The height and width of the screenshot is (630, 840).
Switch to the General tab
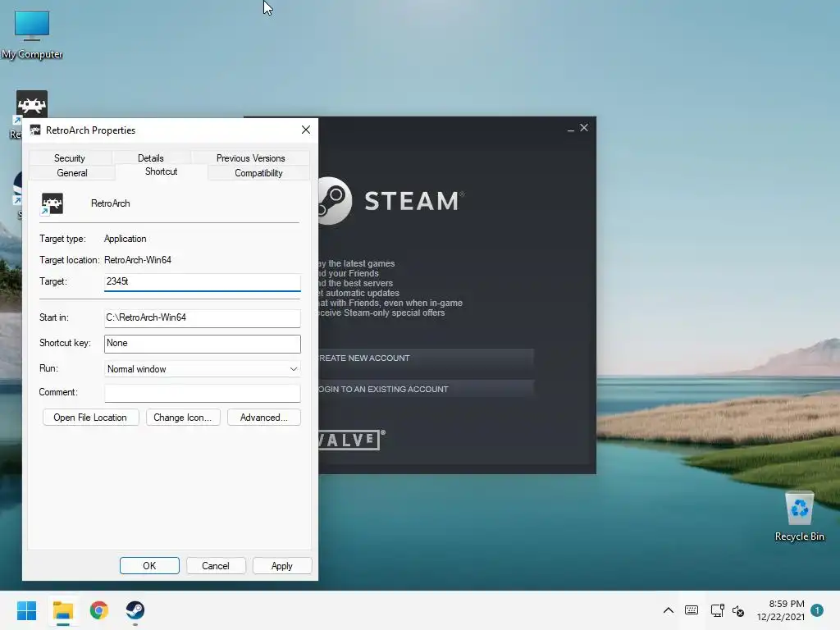(72, 173)
